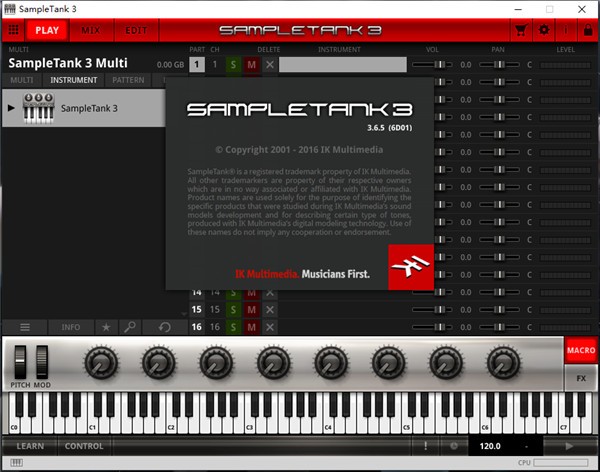Screen dimensions: 600x472
Task: Open the CONTROL button
Action: (84, 446)
